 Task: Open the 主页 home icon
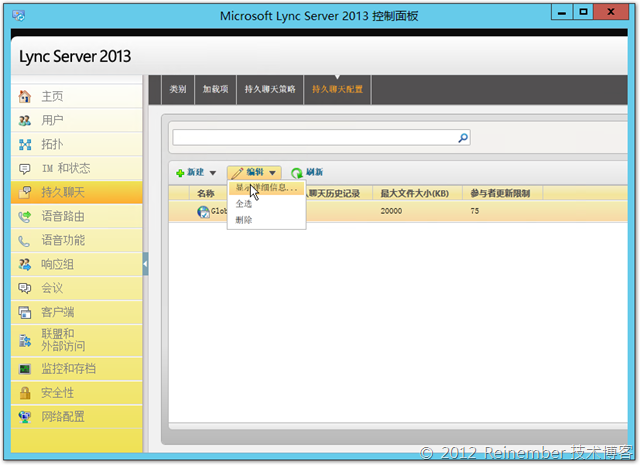point(24,96)
